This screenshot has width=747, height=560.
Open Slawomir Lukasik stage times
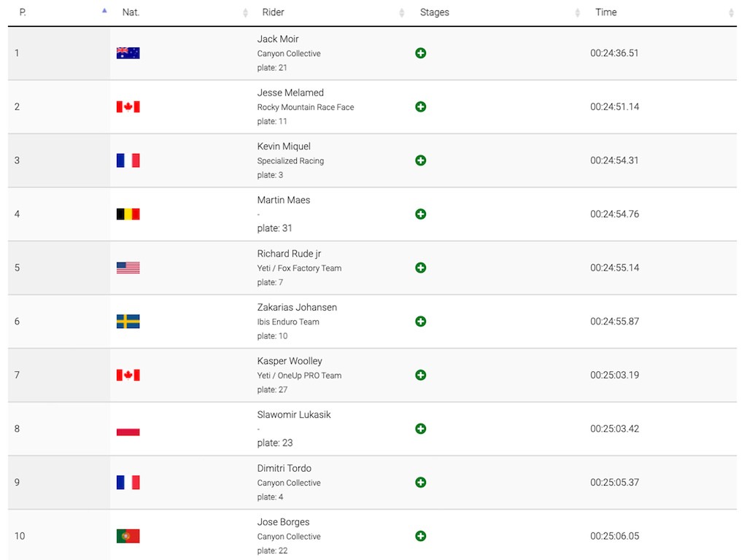click(420, 429)
